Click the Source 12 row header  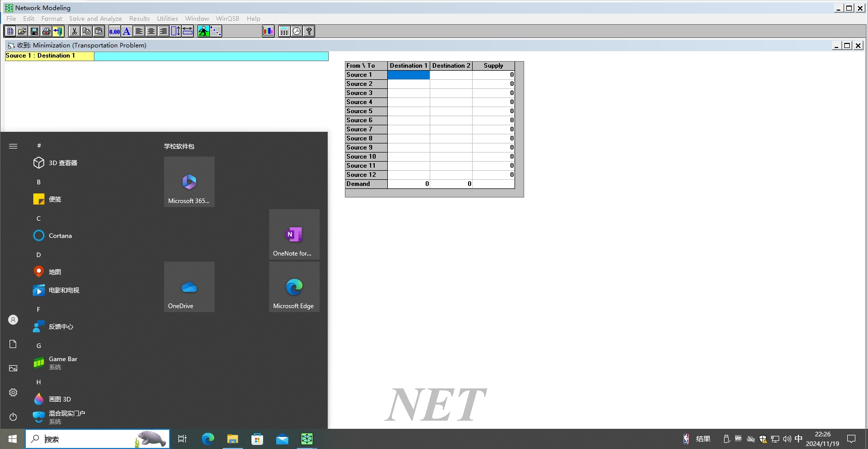click(x=366, y=175)
